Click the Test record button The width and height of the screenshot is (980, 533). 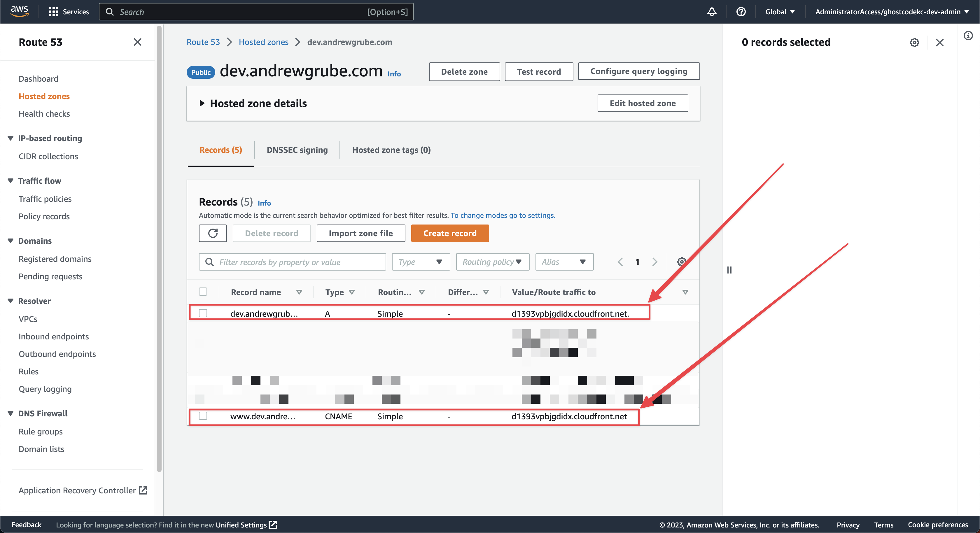point(539,71)
